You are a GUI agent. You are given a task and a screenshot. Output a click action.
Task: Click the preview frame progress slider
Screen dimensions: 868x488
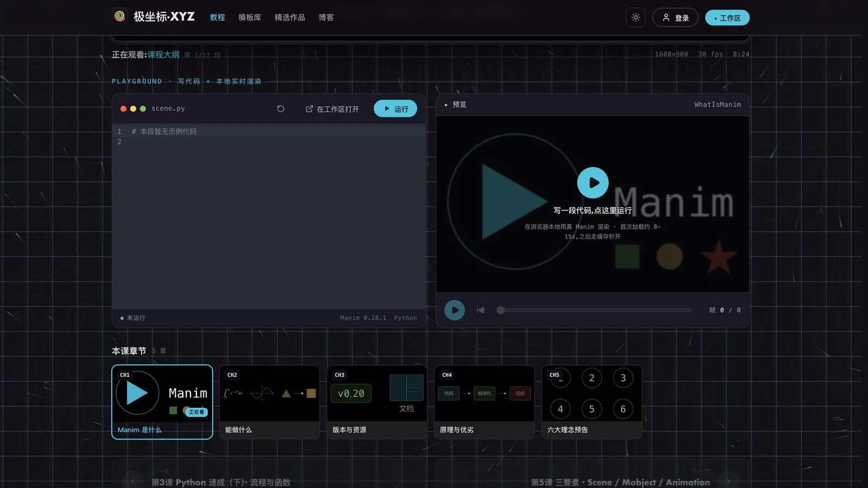(594, 310)
